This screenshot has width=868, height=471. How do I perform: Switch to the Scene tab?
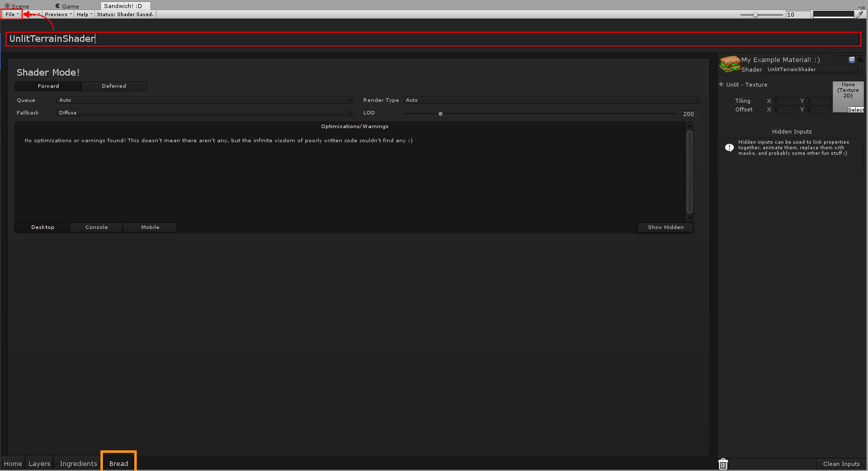point(17,6)
